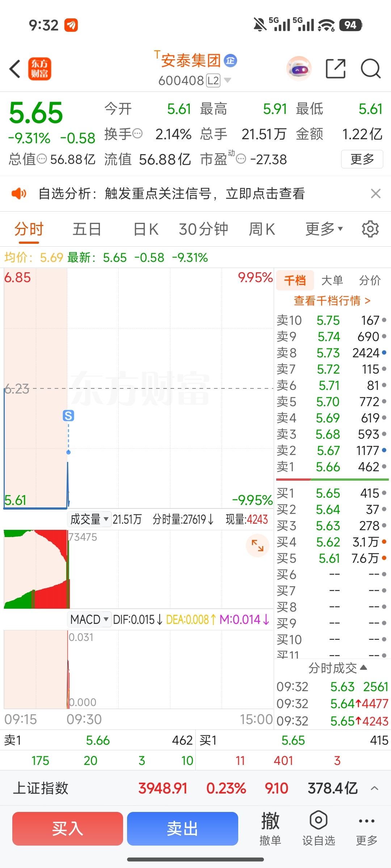Viewport: 391px width, 868px height.
Task: Open the 东方财富 home logo
Action: point(40,69)
